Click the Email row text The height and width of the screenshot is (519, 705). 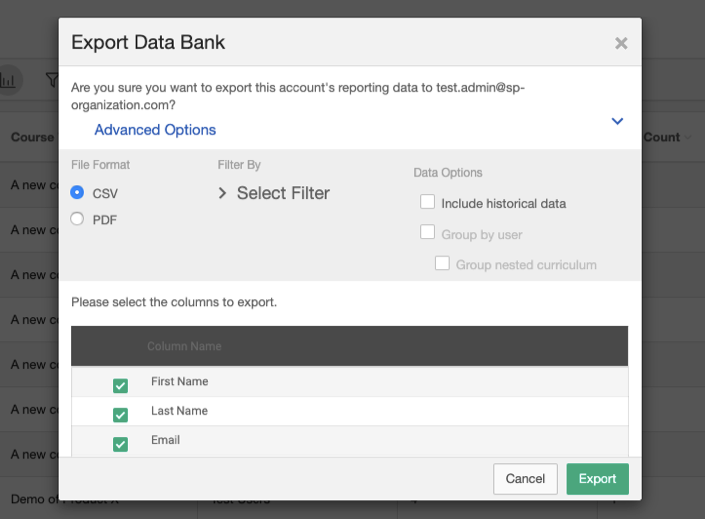(165, 440)
